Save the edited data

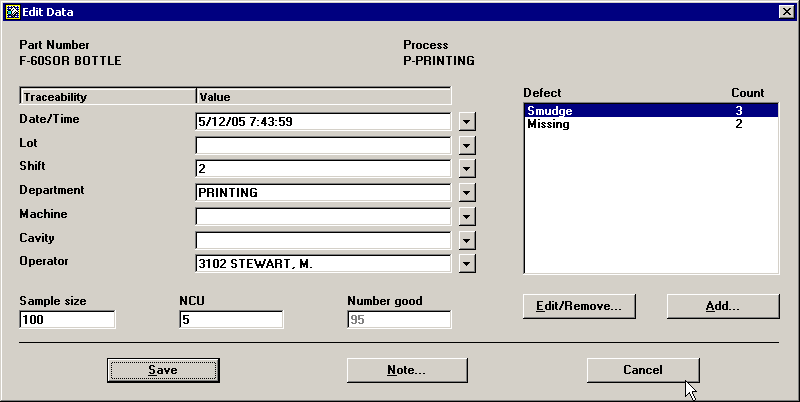tap(162, 370)
